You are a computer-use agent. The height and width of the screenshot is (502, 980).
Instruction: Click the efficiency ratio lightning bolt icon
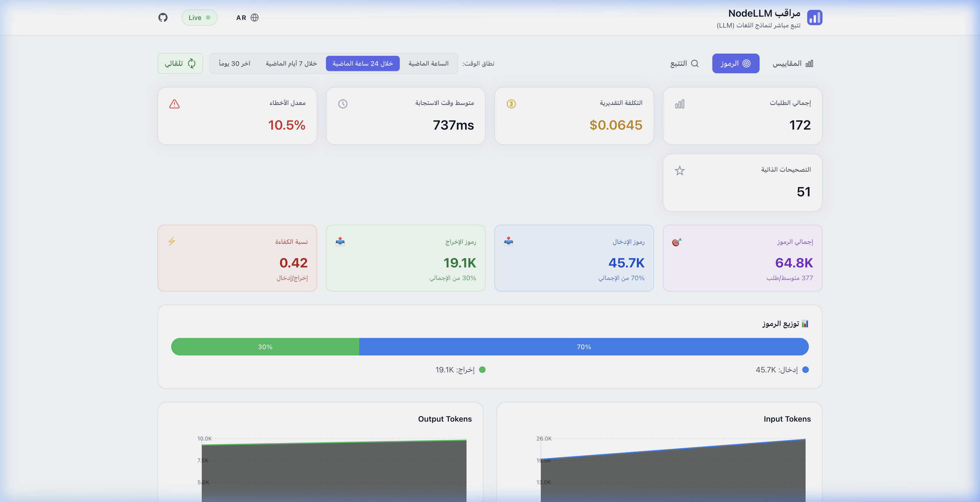pyautogui.click(x=171, y=241)
